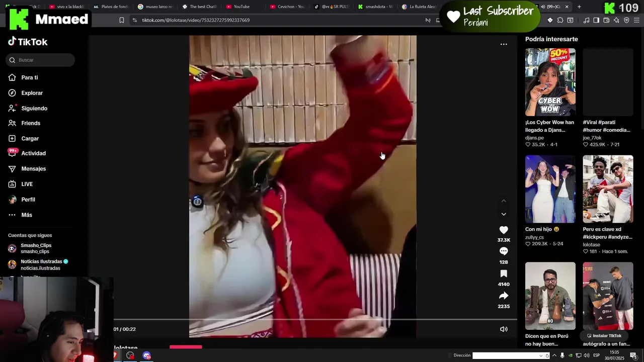
Task: Open the browser music player icon
Action: click(x=586, y=20)
